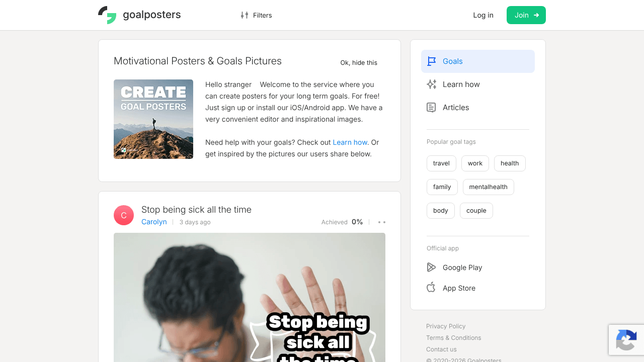Click the Google Play icon
Image resolution: width=644 pixels, height=362 pixels.
431,267
